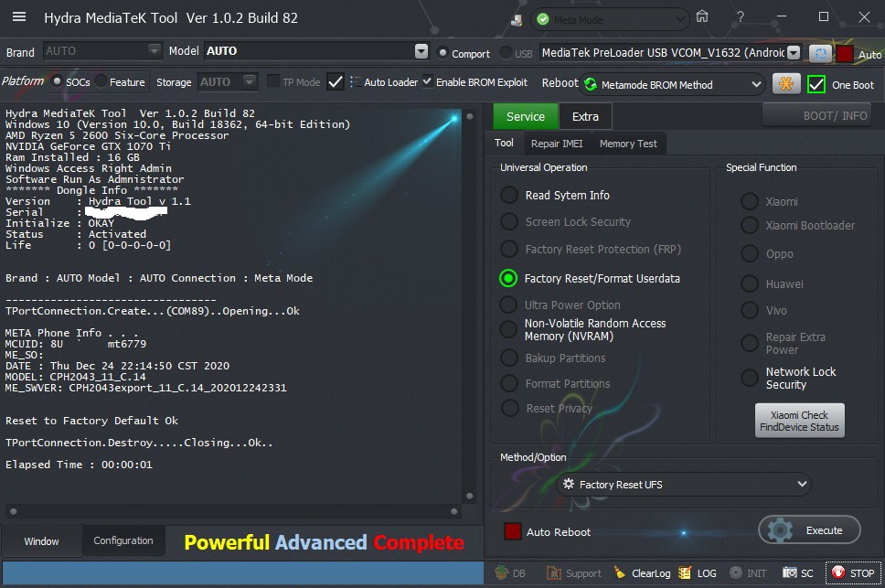Select Factory Reset Protection (FRP) option

coord(509,249)
